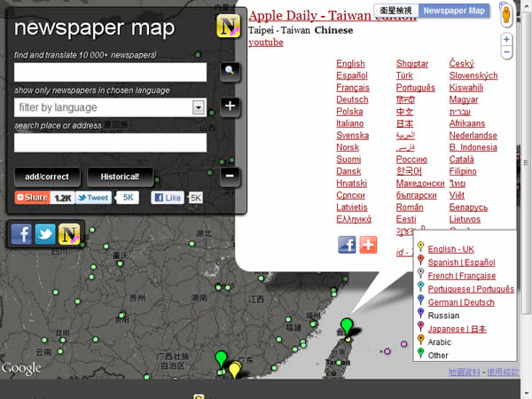
Task: Click the Facebook Like button
Action: [x=168, y=198]
